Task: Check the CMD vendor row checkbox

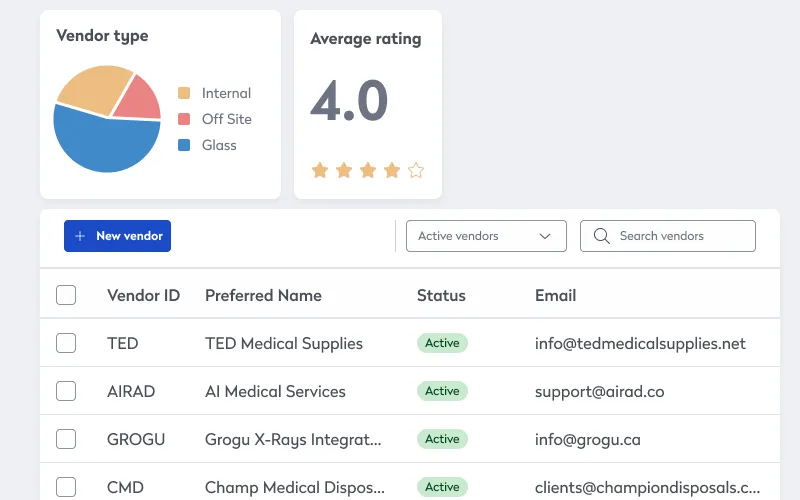Action: (x=66, y=487)
